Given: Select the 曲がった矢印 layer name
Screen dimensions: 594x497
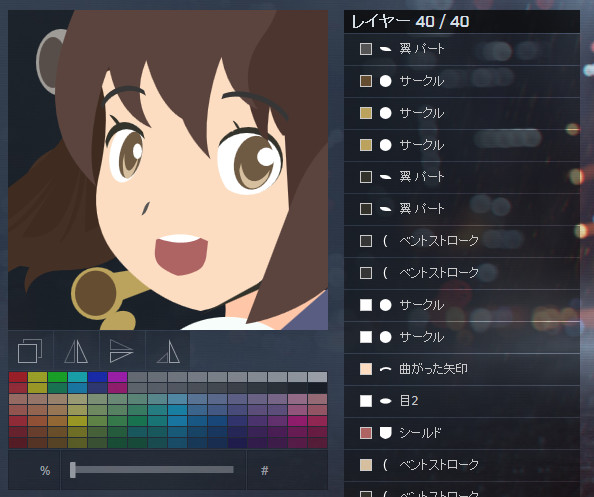Looking at the screenshot, I should coord(433,369).
